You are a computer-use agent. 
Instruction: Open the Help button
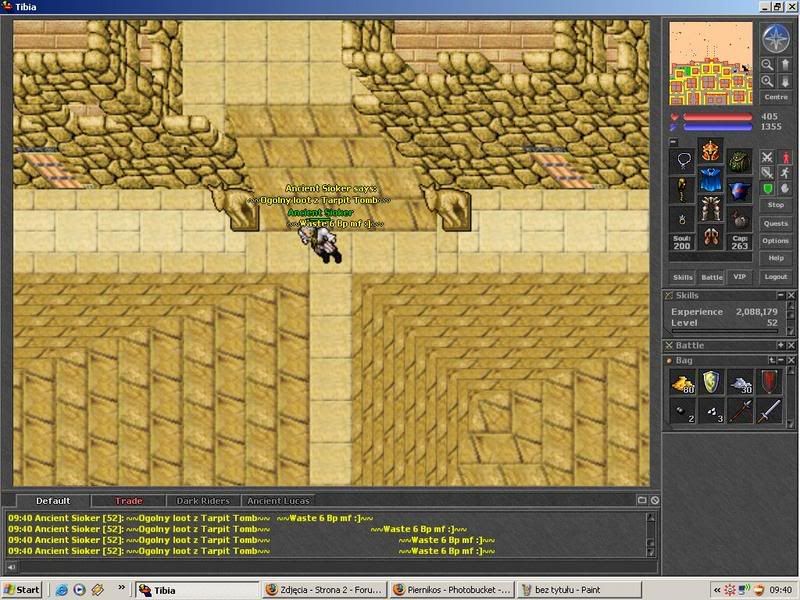[x=776, y=258]
